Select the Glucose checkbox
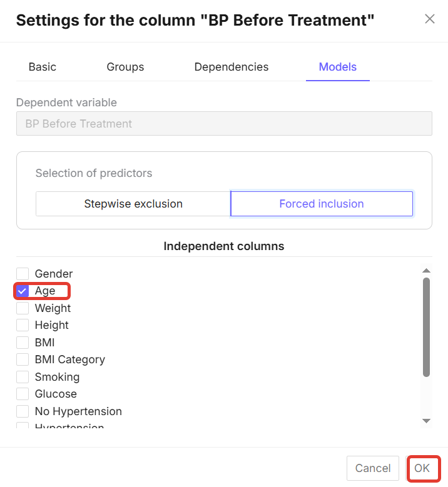448x487 pixels. pyautogui.click(x=23, y=394)
